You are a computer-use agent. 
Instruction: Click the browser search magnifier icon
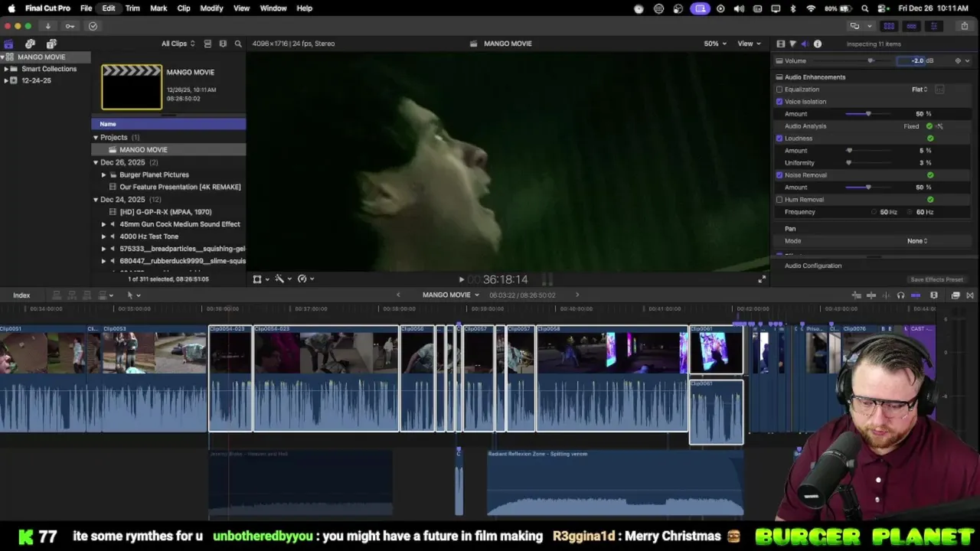pyautogui.click(x=238, y=44)
